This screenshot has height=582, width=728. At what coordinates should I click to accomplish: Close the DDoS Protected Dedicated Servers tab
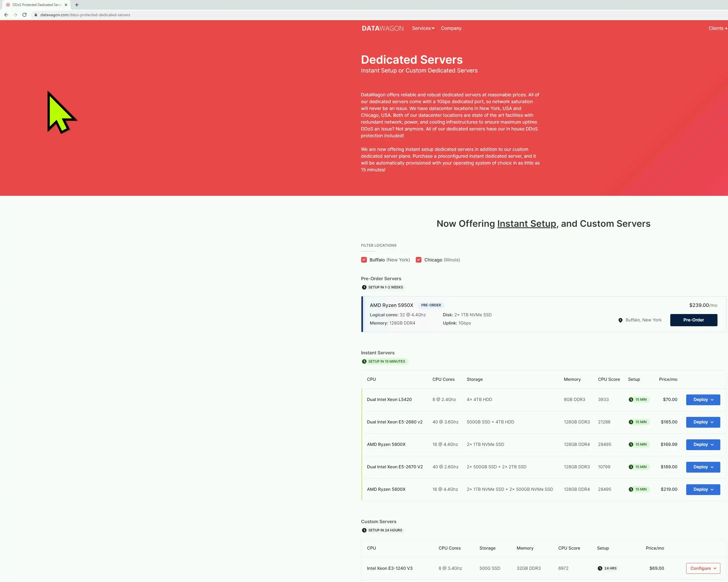click(66, 5)
